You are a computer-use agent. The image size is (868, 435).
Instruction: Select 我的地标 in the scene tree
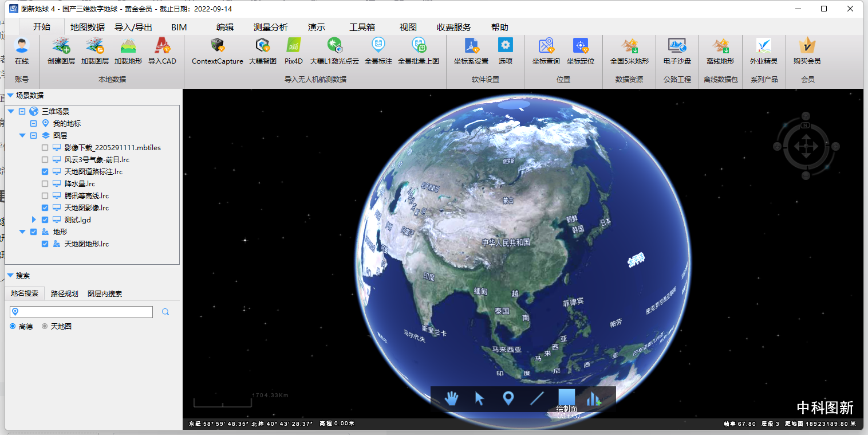[67, 124]
